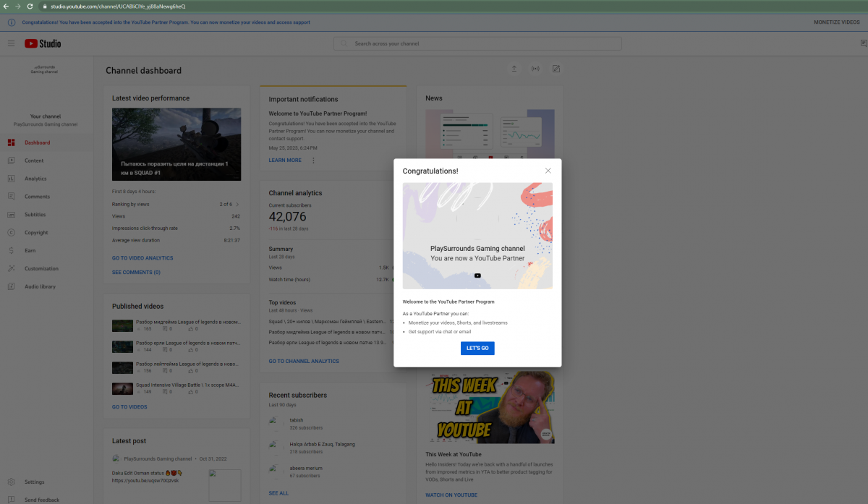Reload the page using browser refresh icon
This screenshot has width=868, height=504.
click(x=30, y=6)
